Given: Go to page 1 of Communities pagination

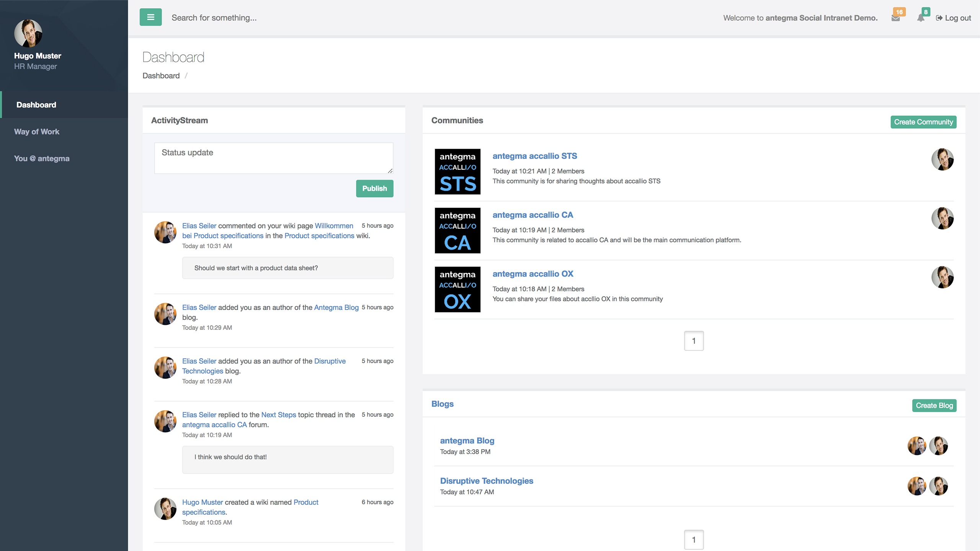Looking at the screenshot, I should [x=694, y=341].
